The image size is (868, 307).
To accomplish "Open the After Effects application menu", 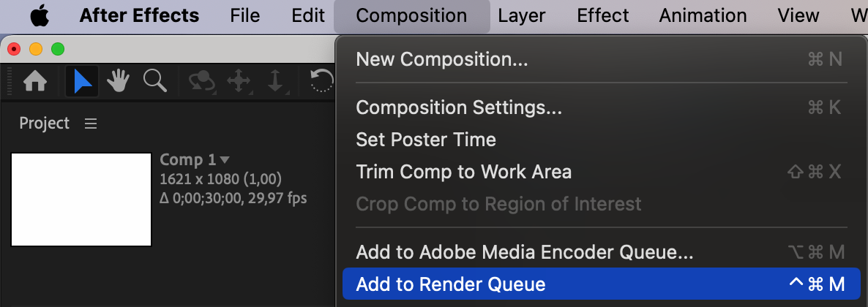I will pos(139,15).
